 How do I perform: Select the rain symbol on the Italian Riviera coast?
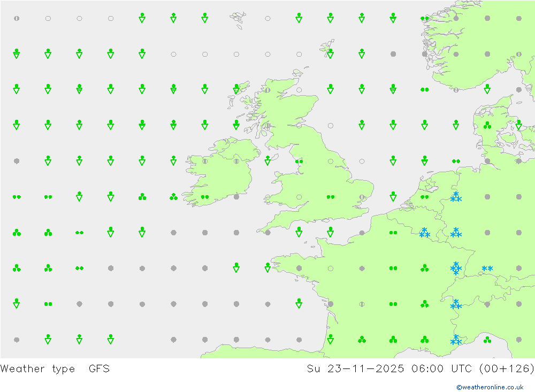tap(487, 340)
